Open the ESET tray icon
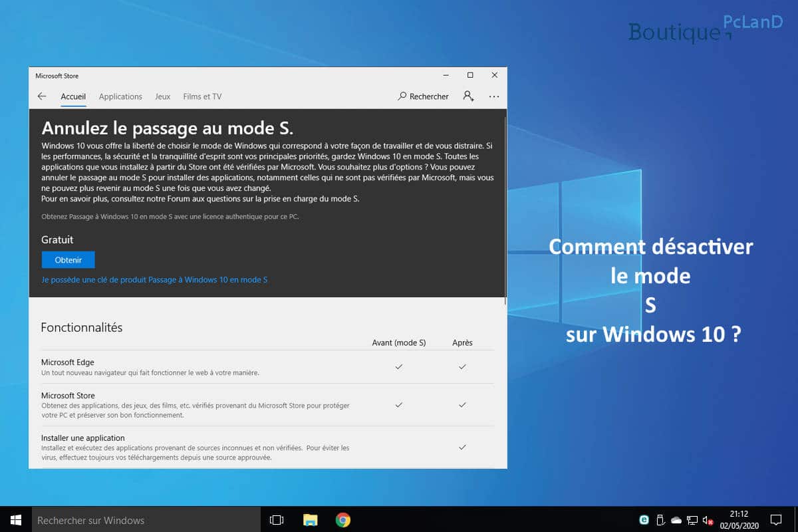The width and height of the screenshot is (798, 532). 644,520
